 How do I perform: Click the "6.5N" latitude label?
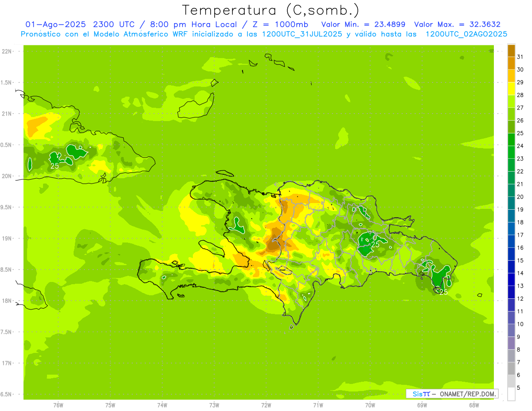tap(6, 394)
